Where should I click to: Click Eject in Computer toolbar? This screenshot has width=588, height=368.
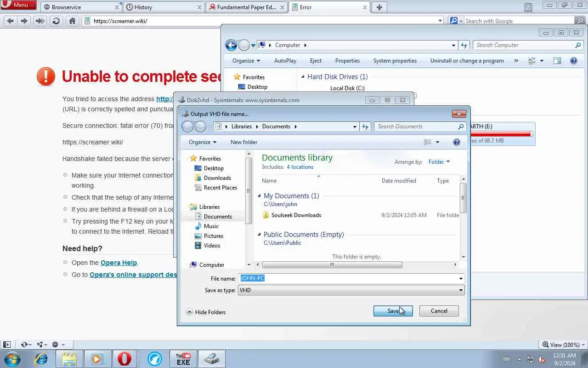(x=316, y=61)
